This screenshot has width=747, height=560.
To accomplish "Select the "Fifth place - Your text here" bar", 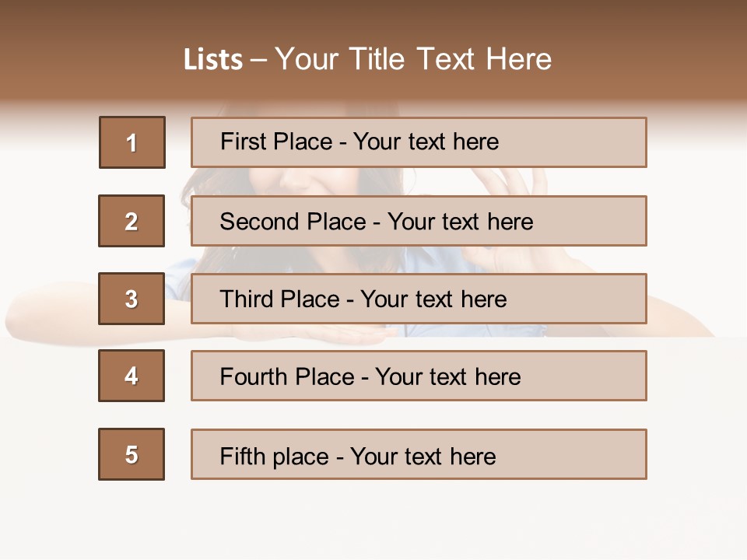I will (419, 454).
